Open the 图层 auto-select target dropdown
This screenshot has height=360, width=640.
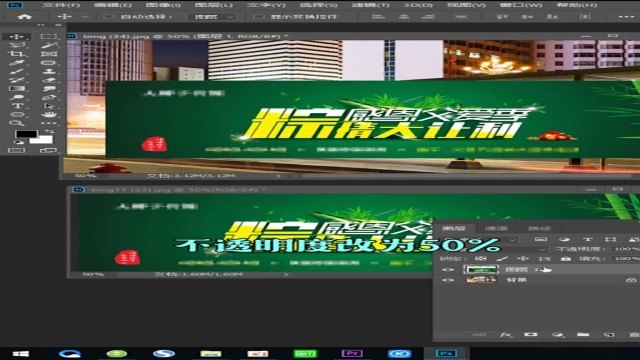tap(211, 17)
